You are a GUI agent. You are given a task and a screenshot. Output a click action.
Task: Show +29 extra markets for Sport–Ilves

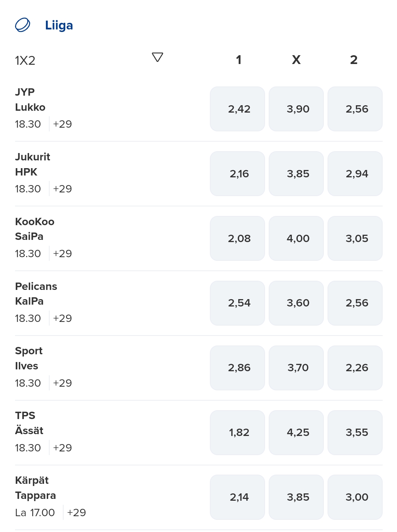point(62,383)
